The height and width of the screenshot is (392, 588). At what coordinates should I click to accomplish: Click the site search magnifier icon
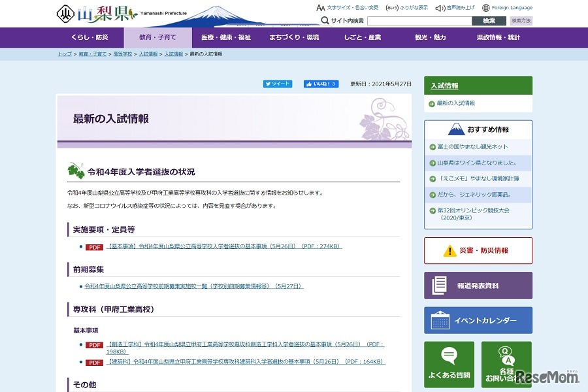tap(325, 20)
